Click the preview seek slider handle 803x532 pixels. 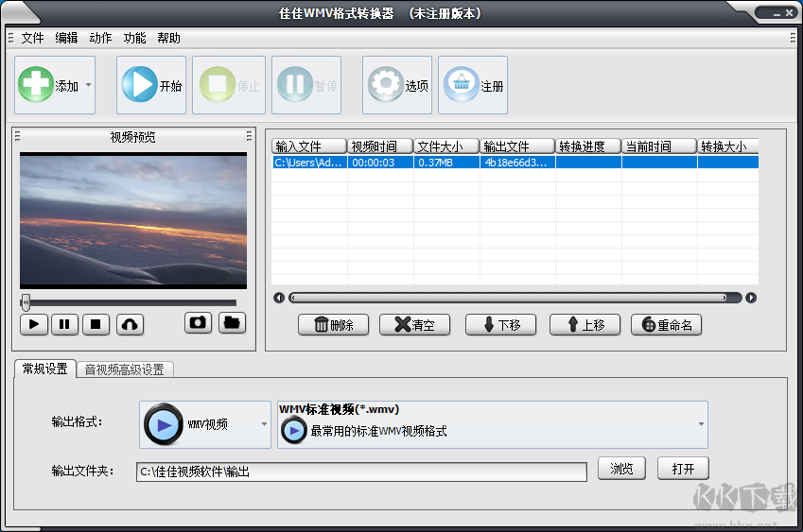click(x=26, y=302)
